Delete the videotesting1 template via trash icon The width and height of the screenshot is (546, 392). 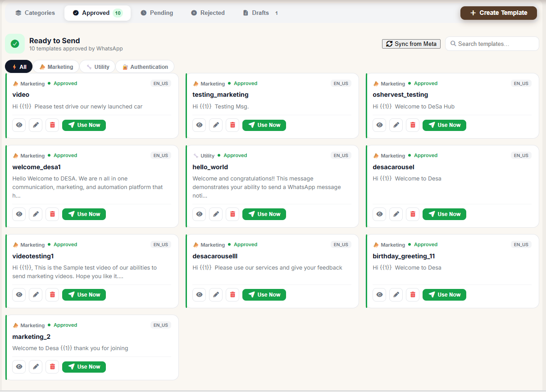click(52, 295)
